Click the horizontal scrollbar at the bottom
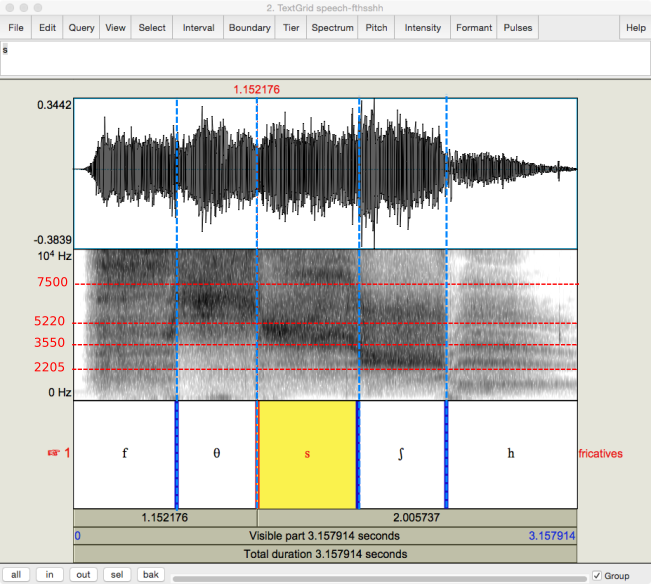651x584 pixels. click(x=379, y=579)
